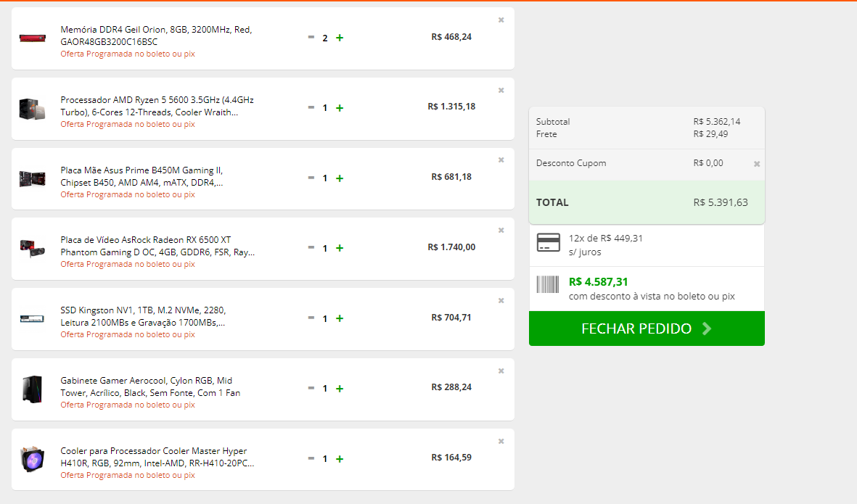
Task: Add another Cooler Master Hyper H410R
Action: tap(340, 459)
